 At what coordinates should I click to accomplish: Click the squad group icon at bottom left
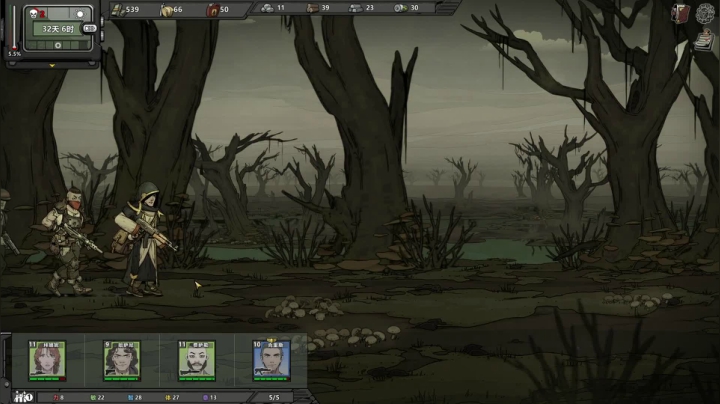point(22,397)
